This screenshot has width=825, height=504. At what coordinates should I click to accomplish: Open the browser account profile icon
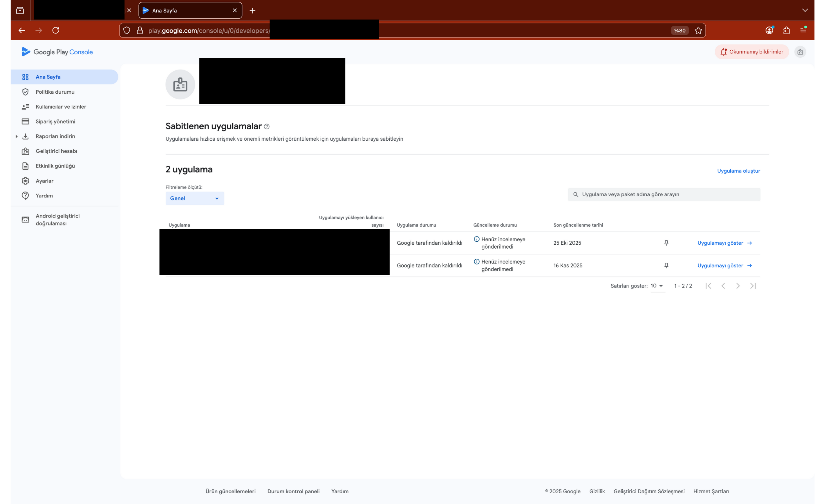pyautogui.click(x=769, y=31)
